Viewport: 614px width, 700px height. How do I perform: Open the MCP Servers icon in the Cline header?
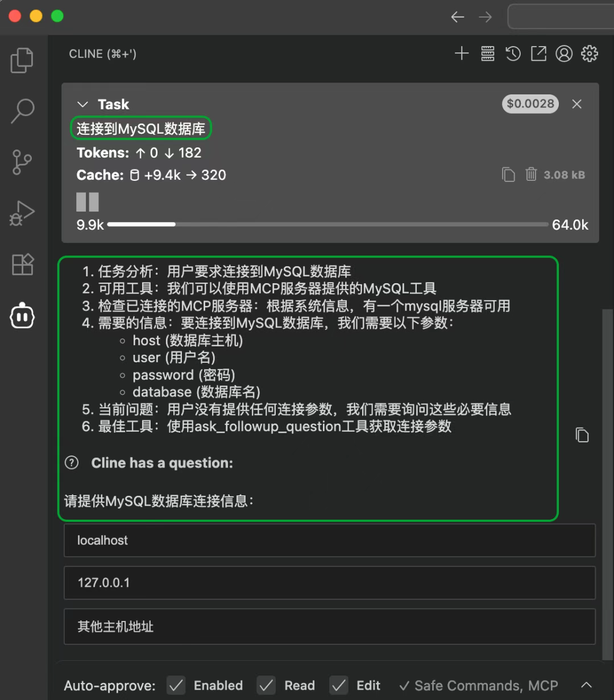[x=487, y=53]
